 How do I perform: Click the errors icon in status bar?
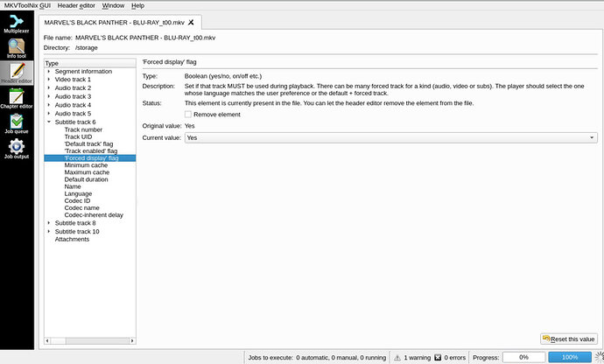(x=438, y=358)
